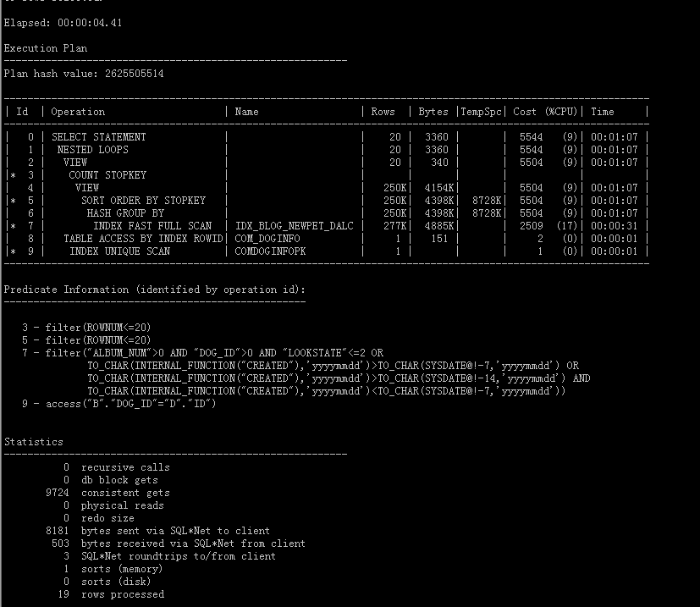Click the SORT ORDER BY STOPKEY operation
Image resolution: width=700 pixels, height=607 pixels.
coord(144,201)
